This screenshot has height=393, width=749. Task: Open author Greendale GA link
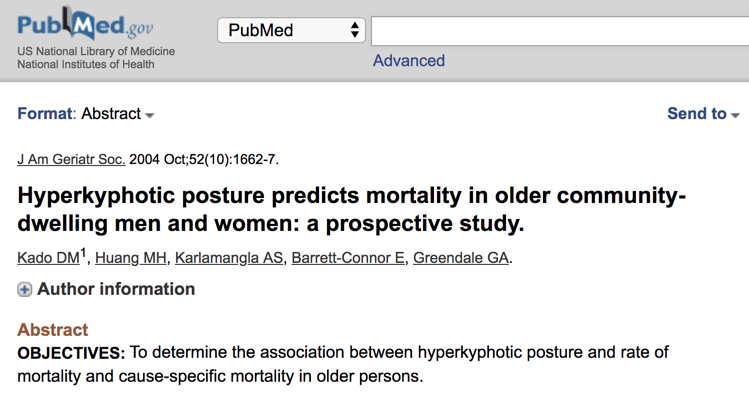tap(461, 257)
